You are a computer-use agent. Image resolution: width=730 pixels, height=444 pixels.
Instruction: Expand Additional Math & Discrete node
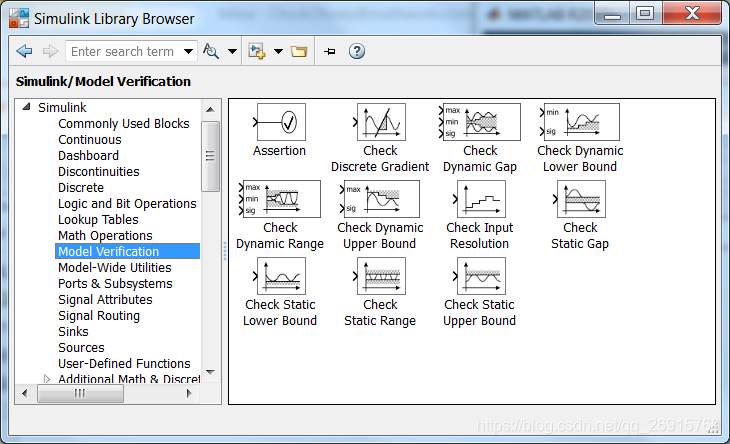(47, 379)
